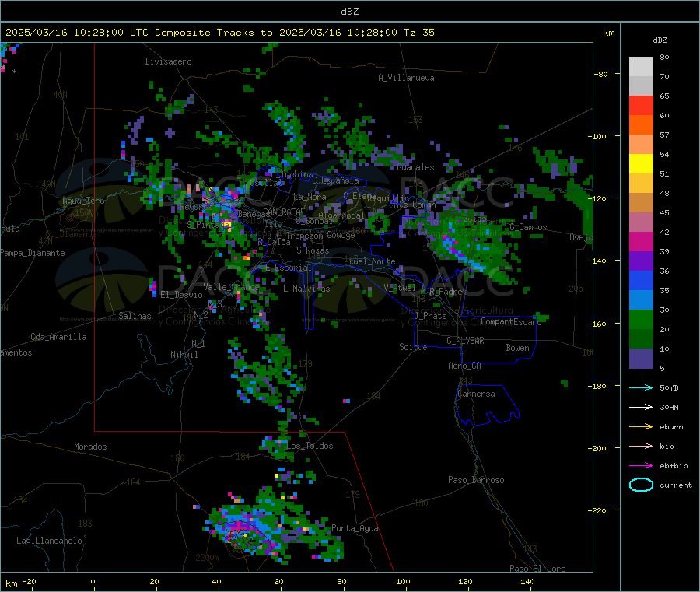This screenshot has height=592, width=700.
Task: Click the Bowen map label
Action: 517,348
